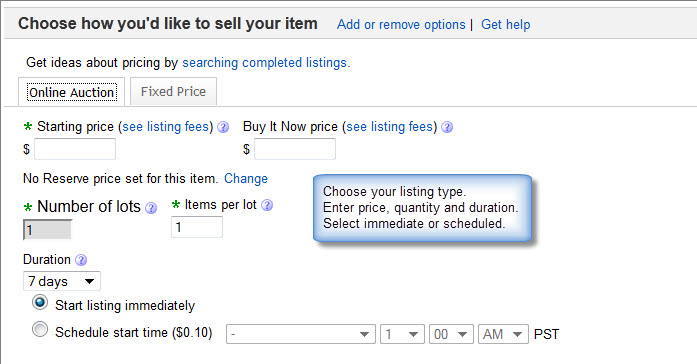
Task: Open help icon beside Buy It Now price
Action: pos(447,127)
